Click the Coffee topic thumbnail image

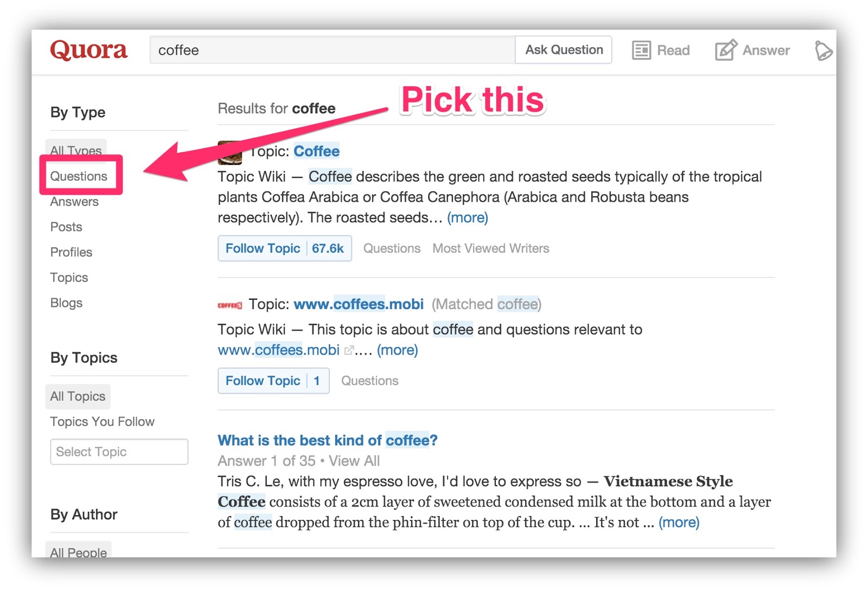[x=230, y=152]
